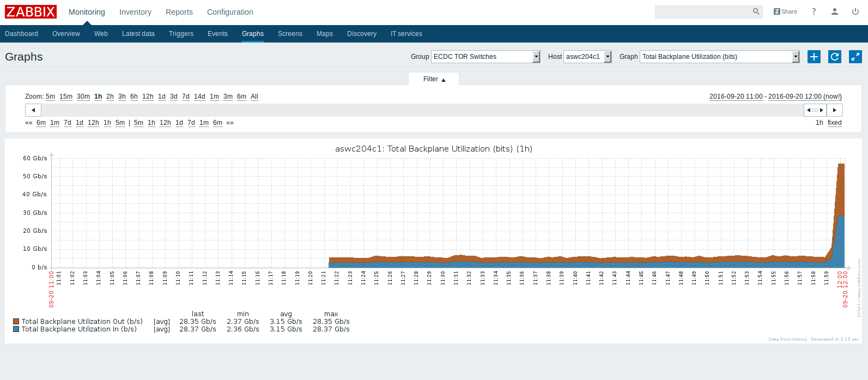Image resolution: width=868 pixels, height=380 pixels.
Task: Click the Zabbix logo
Action: pos(31,11)
